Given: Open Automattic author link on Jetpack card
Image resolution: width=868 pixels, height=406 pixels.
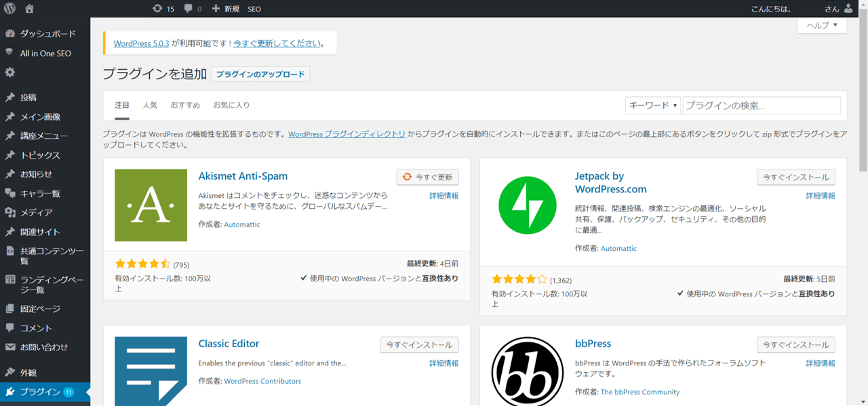Looking at the screenshot, I should (619, 249).
